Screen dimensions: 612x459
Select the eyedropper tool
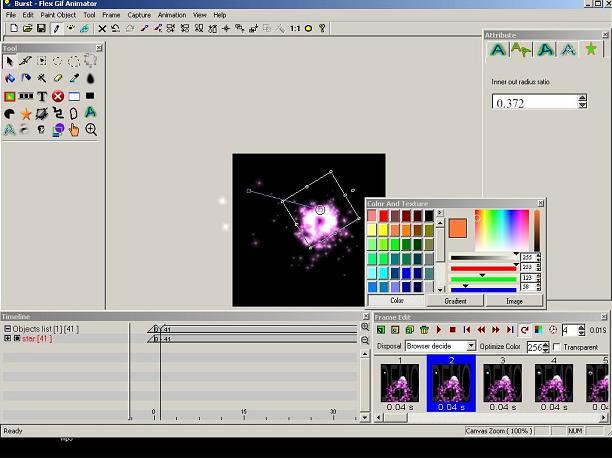pos(74,78)
